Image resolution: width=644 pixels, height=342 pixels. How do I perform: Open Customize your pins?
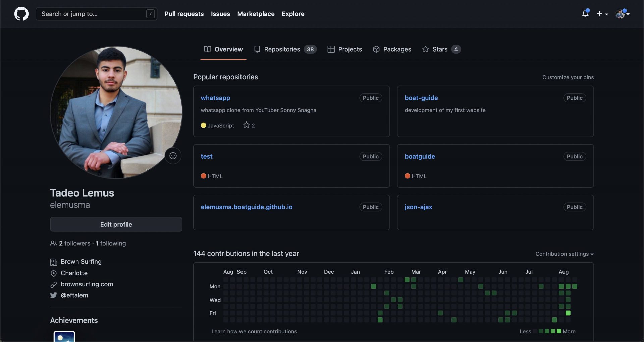568,77
